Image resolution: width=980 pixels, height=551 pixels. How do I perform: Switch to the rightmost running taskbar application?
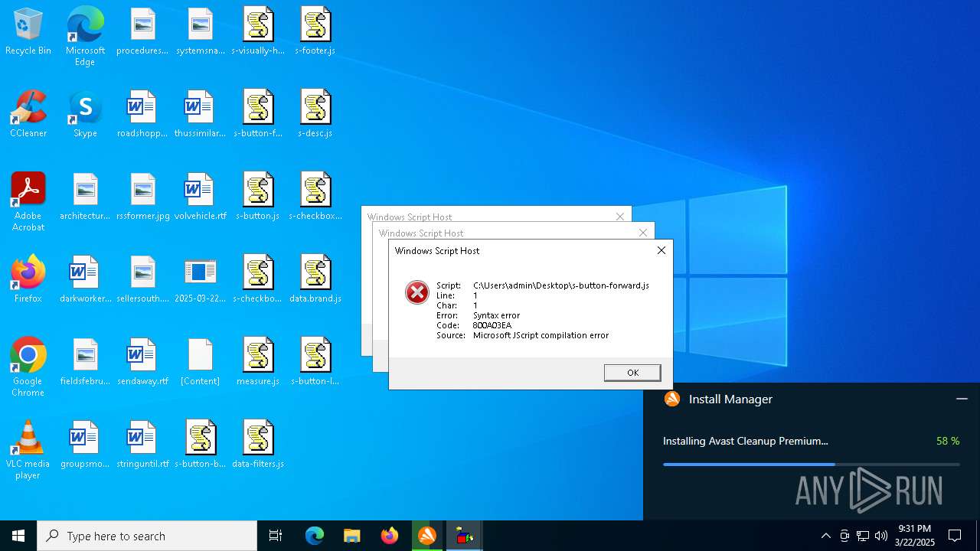coord(465,536)
